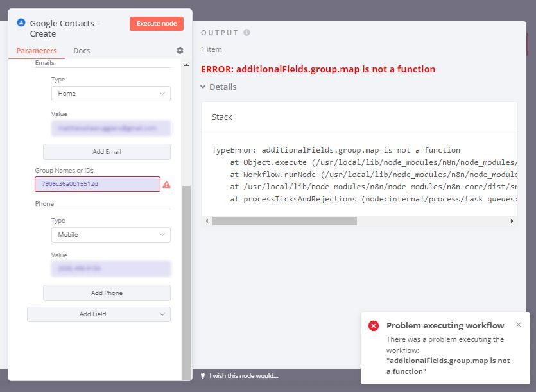Click the warning triangle beside Group IDs
Image resolution: width=536 pixels, height=392 pixels.
(x=167, y=184)
